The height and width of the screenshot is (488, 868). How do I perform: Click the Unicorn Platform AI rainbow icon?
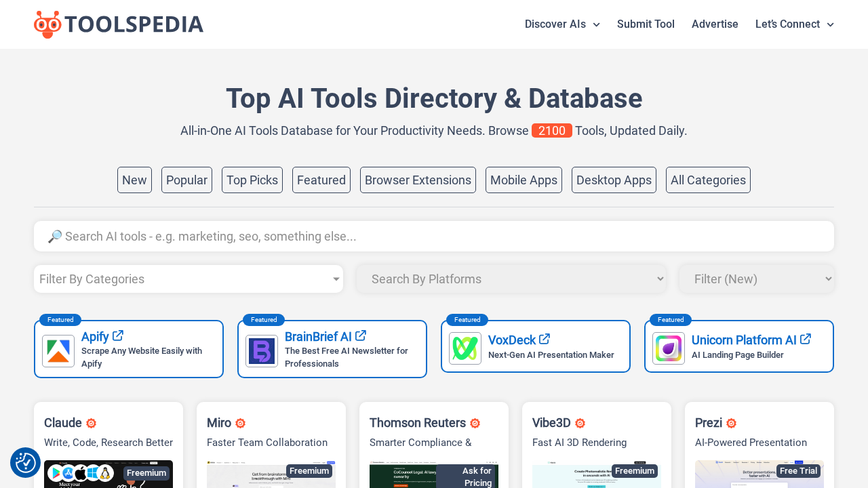[x=669, y=348]
